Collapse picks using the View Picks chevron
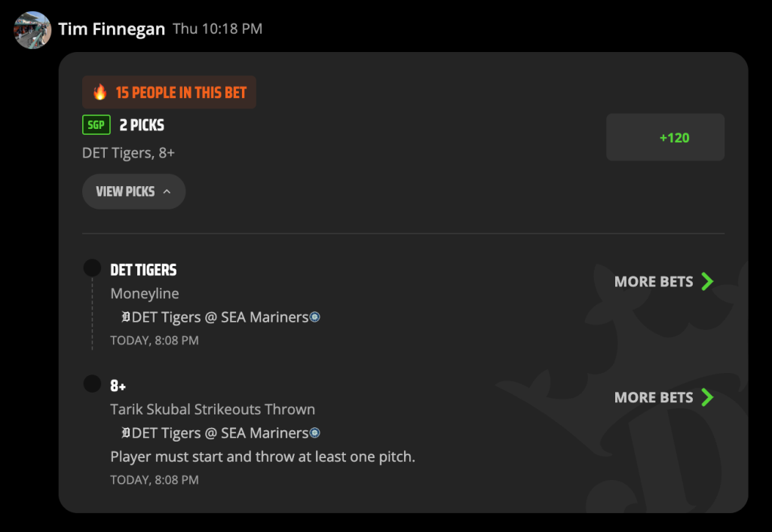The image size is (772, 532). (167, 191)
